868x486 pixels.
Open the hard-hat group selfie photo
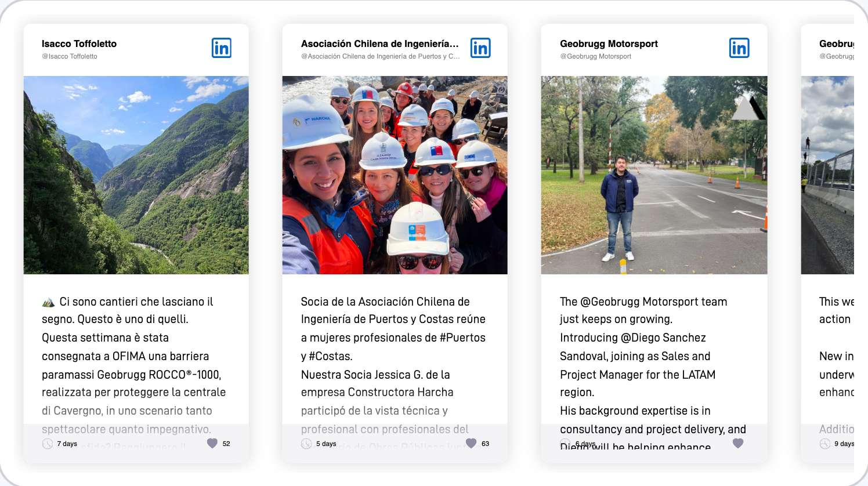(395, 175)
